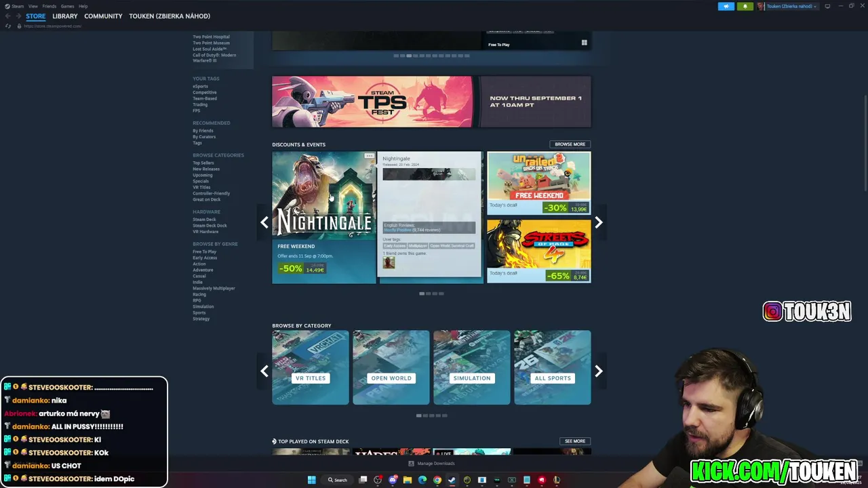Click the friend avatar in Nightingale tooltip
The width and height of the screenshot is (868, 488).
tap(389, 262)
